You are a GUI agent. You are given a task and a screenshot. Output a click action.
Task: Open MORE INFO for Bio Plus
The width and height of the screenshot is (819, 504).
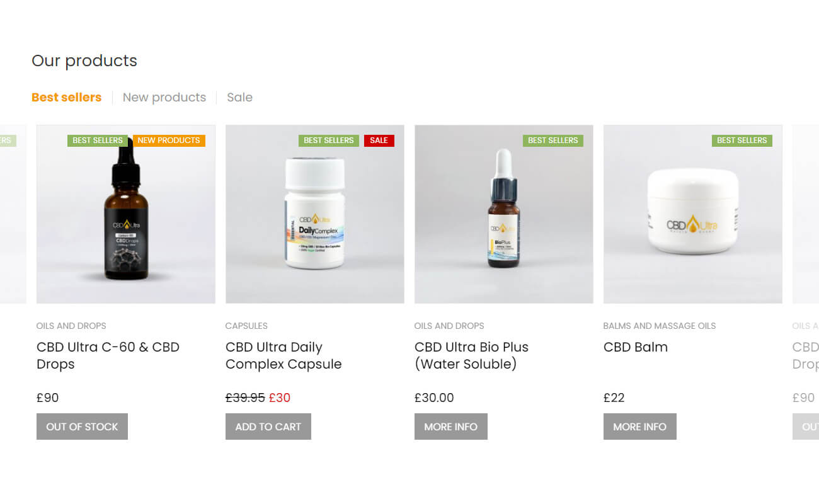tap(451, 427)
